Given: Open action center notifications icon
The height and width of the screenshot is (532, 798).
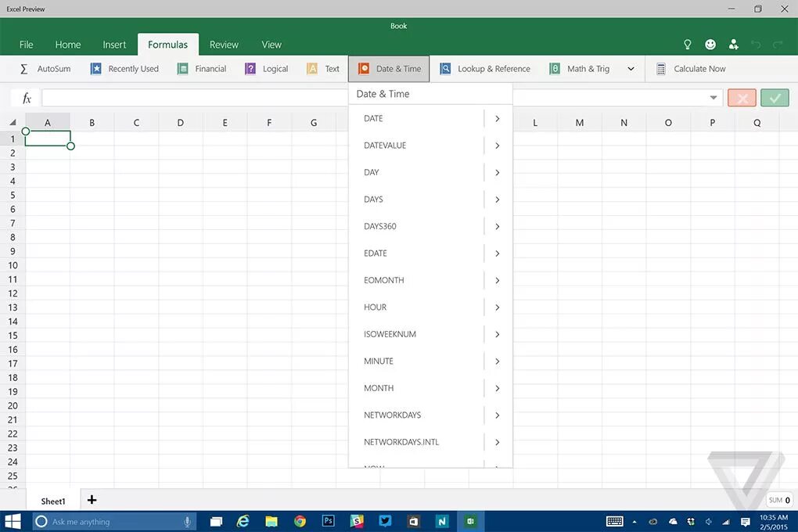Looking at the screenshot, I should tap(746, 522).
